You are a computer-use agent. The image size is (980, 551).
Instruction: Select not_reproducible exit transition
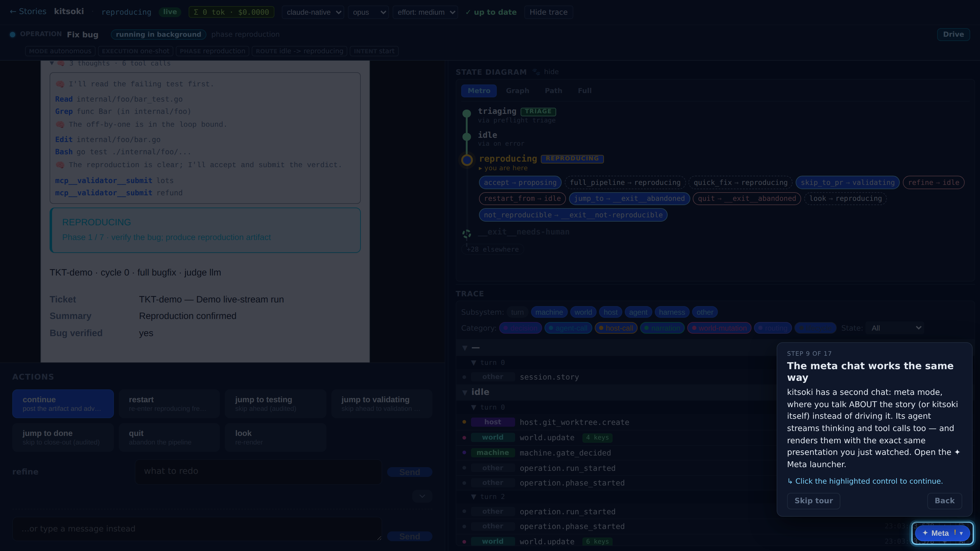coord(573,215)
